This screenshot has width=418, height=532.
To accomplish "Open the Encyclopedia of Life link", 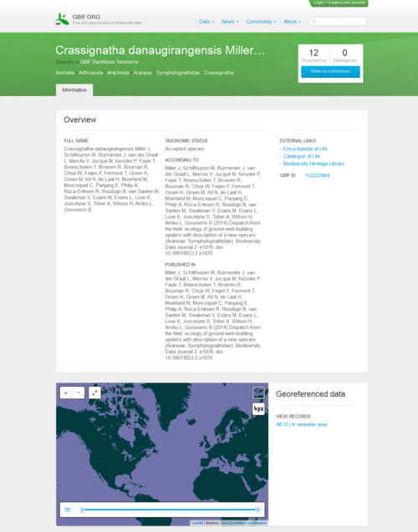I will coord(305,149).
